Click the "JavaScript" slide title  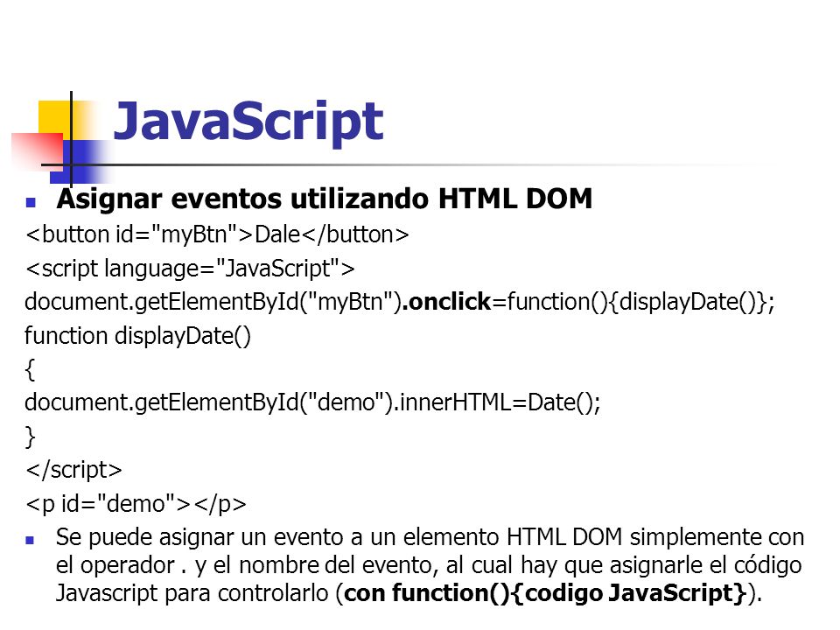pos(248,123)
